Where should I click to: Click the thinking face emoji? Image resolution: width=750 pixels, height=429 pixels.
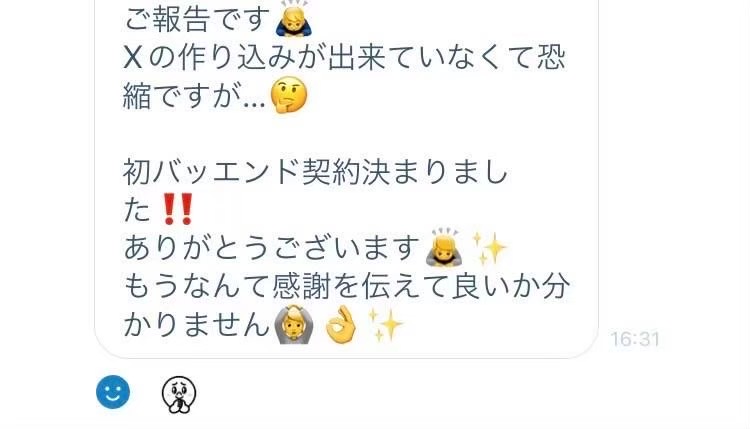pos(289,95)
